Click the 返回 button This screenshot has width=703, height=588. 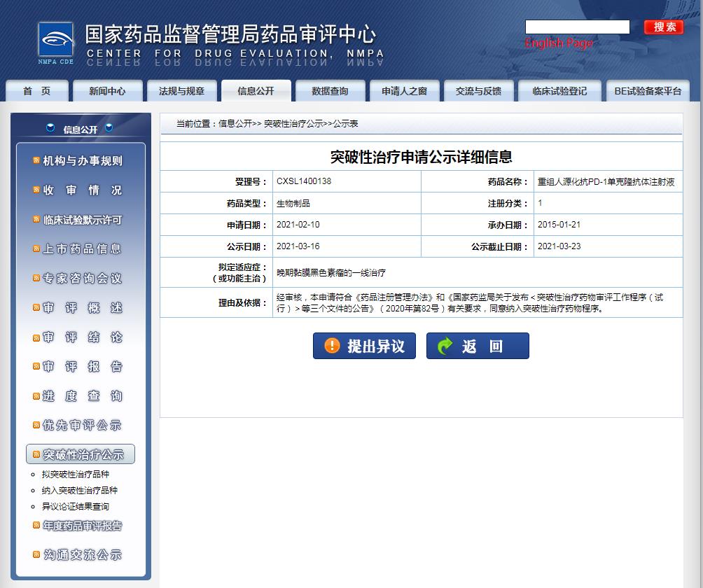478,346
